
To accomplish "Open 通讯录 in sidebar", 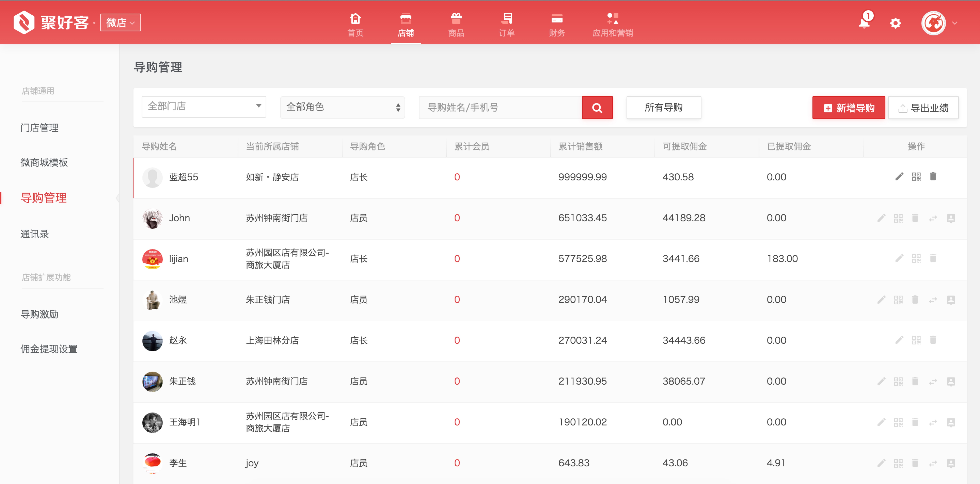I will [35, 234].
